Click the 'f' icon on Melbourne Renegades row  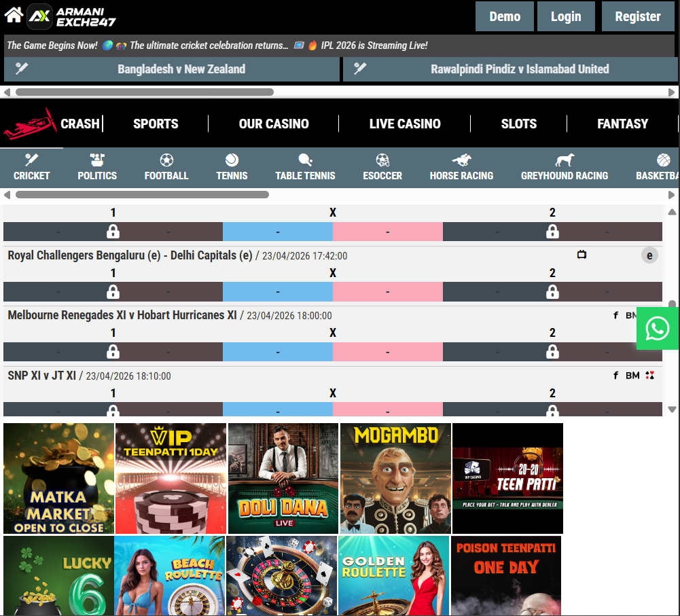[x=615, y=315]
